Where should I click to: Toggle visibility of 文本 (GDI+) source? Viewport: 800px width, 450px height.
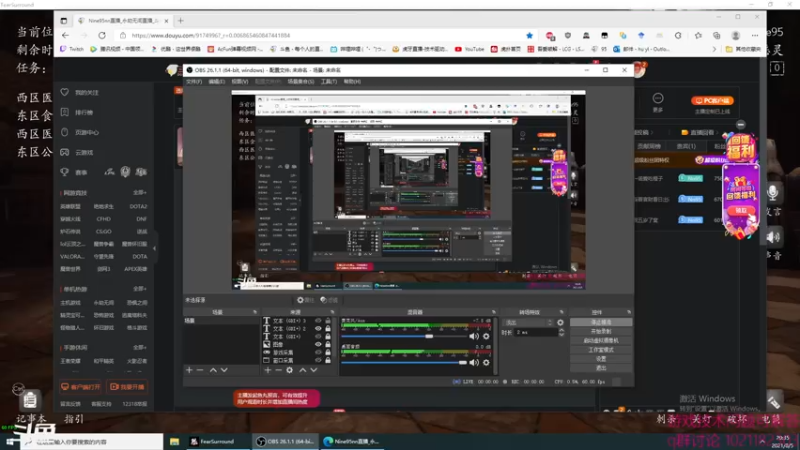click(x=318, y=337)
